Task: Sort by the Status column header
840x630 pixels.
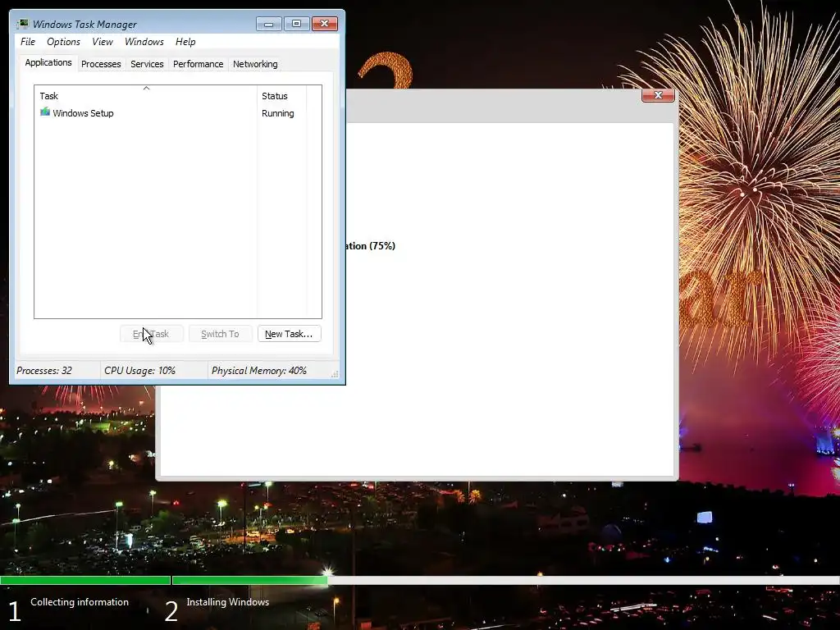Action: 282,96
